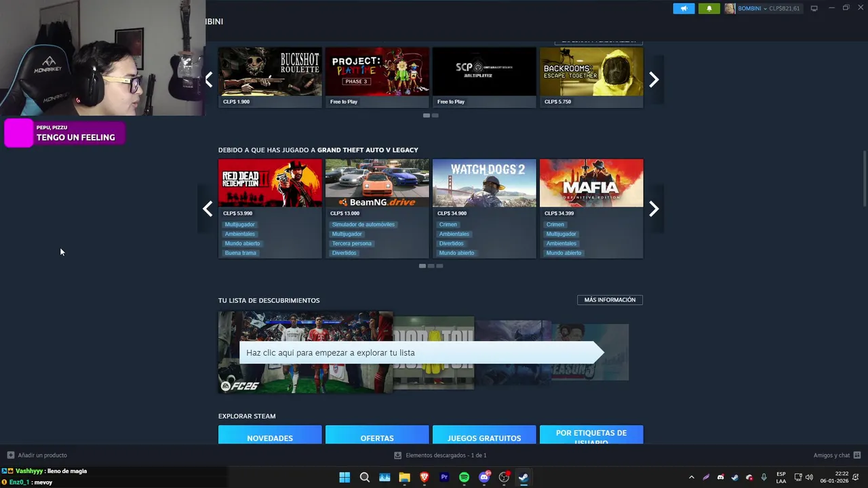Open the NOVEDADES button
Screen dimensions: 868x488
pos(270,435)
